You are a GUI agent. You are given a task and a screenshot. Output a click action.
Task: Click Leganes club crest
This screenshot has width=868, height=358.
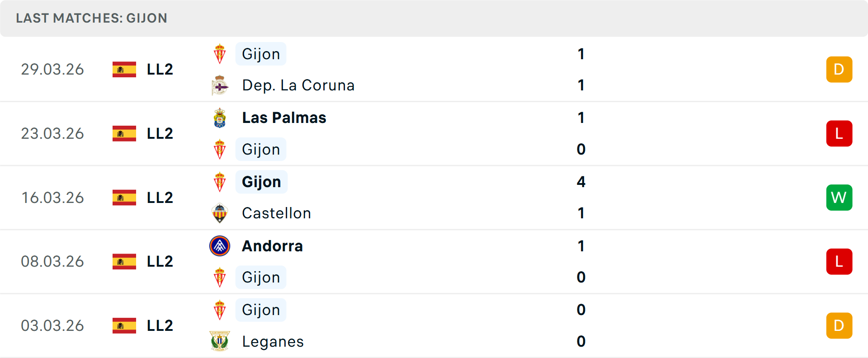(220, 341)
